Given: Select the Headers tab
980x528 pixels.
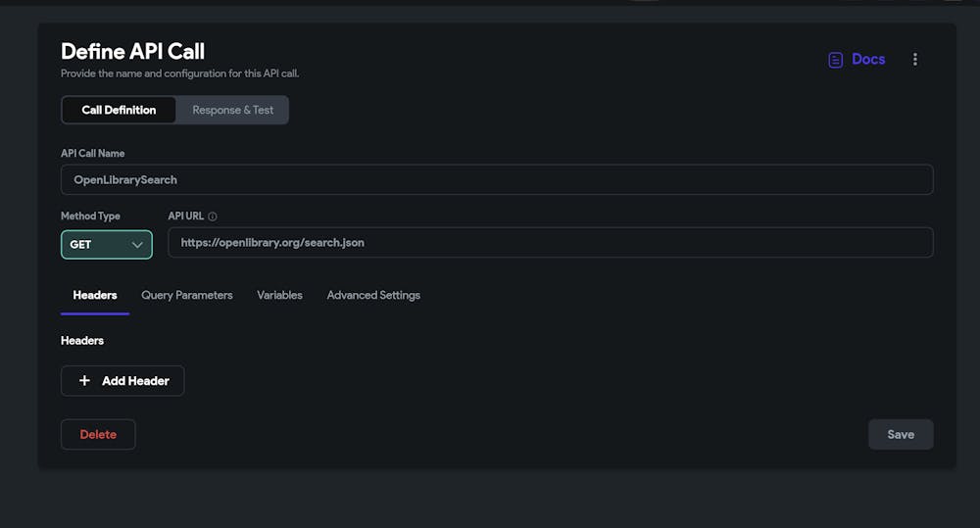Looking at the screenshot, I should [x=95, y=295].
